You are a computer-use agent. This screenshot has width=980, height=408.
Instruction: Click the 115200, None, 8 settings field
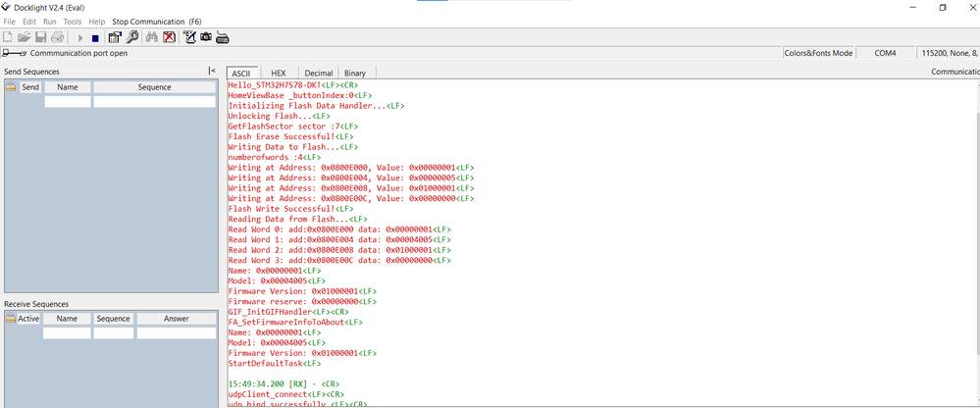tap(948, 53)
